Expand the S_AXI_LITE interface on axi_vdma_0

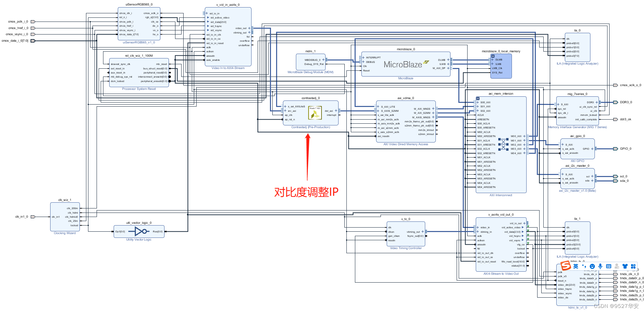378,106
